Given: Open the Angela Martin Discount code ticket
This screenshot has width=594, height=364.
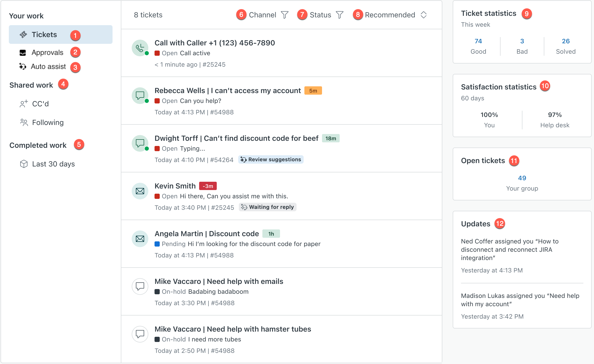Looking at the screenshot, I should [207, 234].
